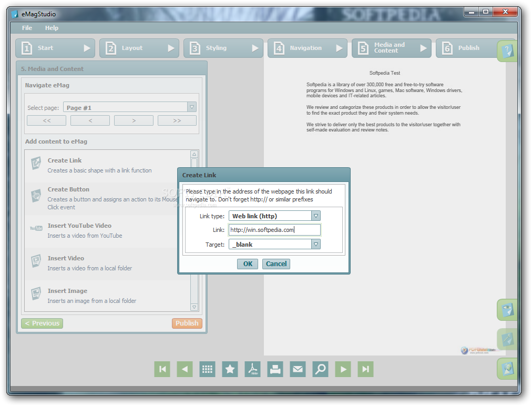Click the magnifier search icon

(x=320, y=369)
